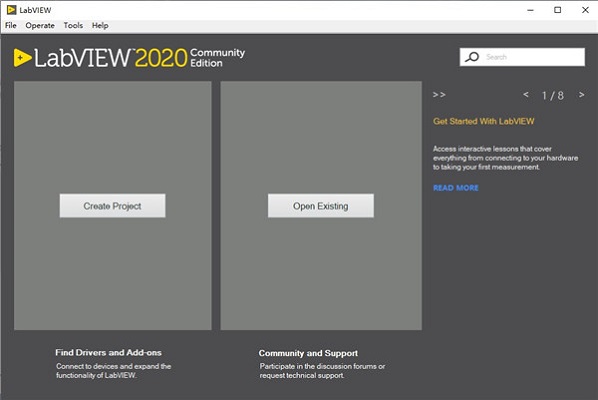Maximize the LabVIEW window
Viewport: 598px width, 400px height.
click(x=558, y=10)
